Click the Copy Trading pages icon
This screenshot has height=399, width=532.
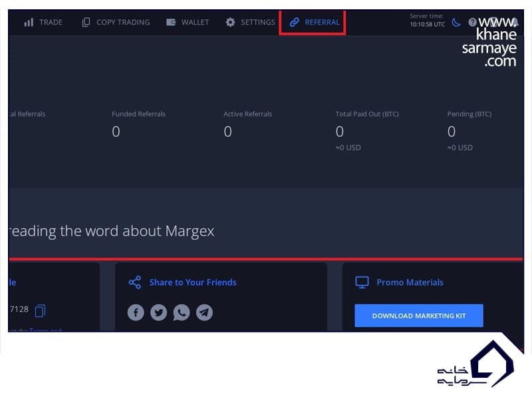(x=86, y=23)
